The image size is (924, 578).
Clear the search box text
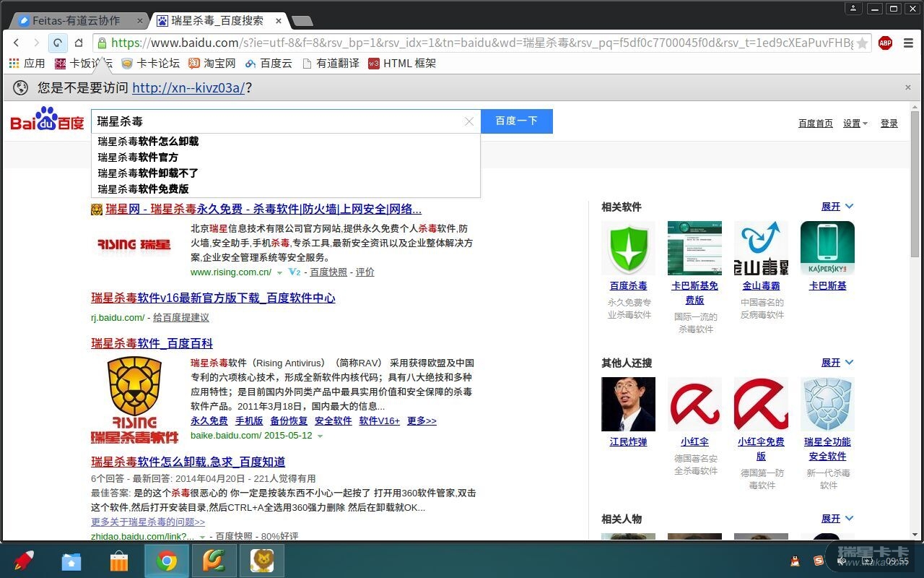tap(469, 121)
